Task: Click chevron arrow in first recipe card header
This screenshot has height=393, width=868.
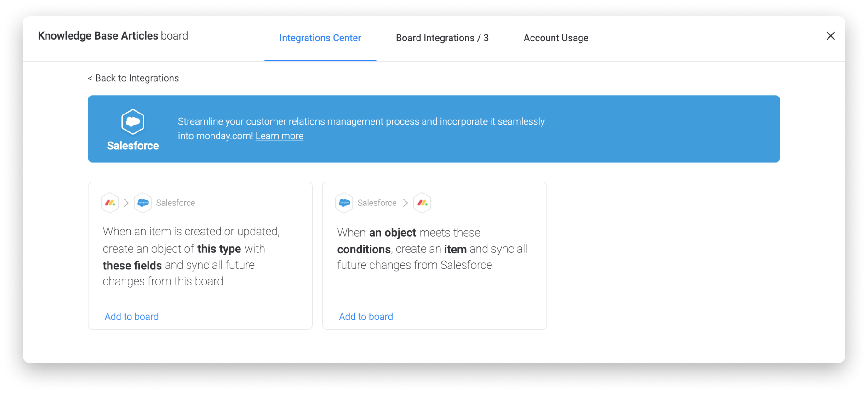Action: [126, 203]
